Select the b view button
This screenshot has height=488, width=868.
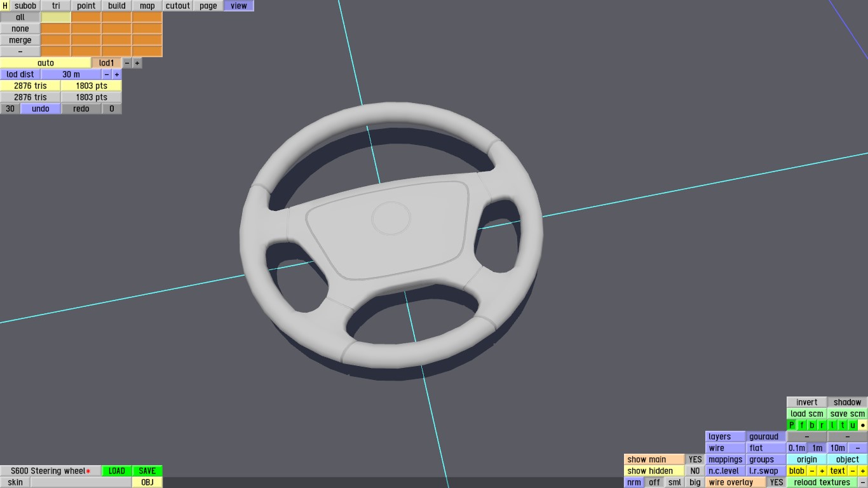pos(812,425)
